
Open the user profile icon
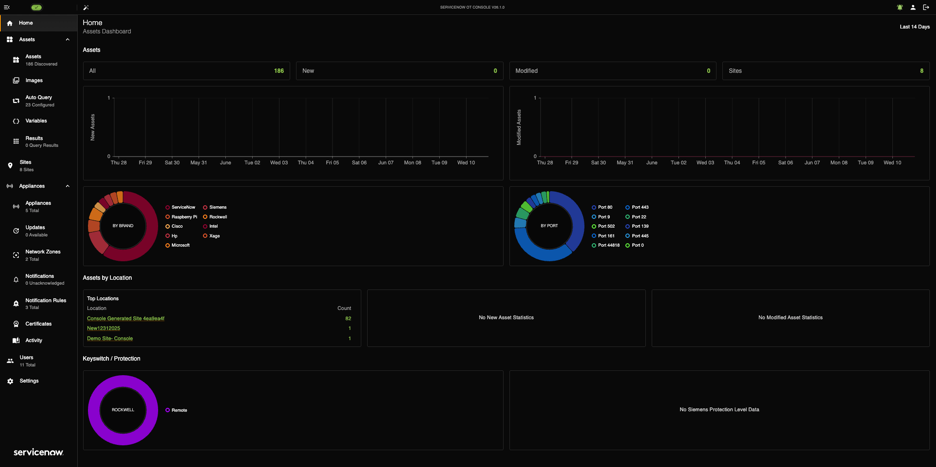(x=913, y=7)
